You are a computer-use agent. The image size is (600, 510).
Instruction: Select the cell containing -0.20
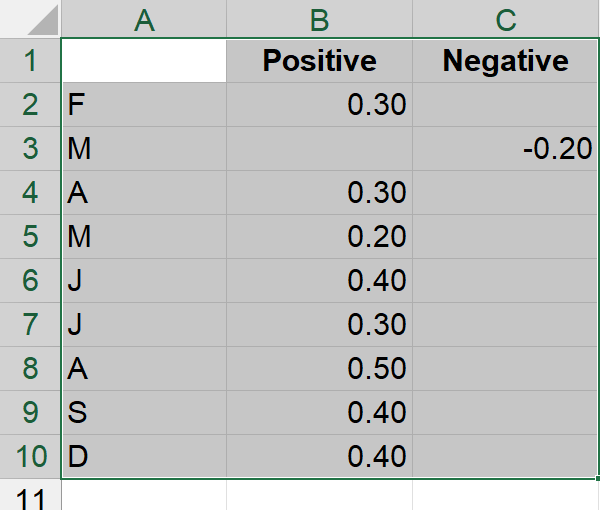point(505,149)
